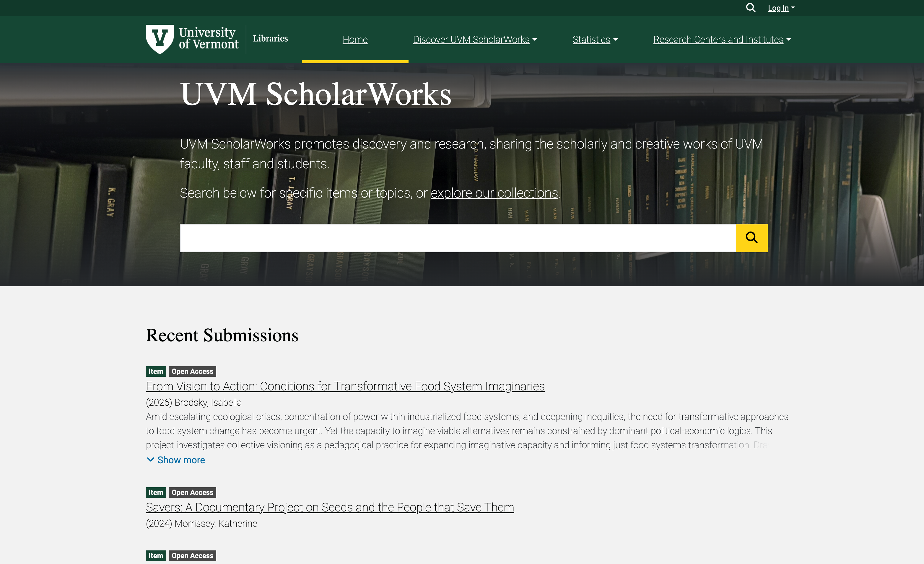Click author text (2026) Brodsky, Isabella
The image size is (924, 564).
(x=193, y=402)
